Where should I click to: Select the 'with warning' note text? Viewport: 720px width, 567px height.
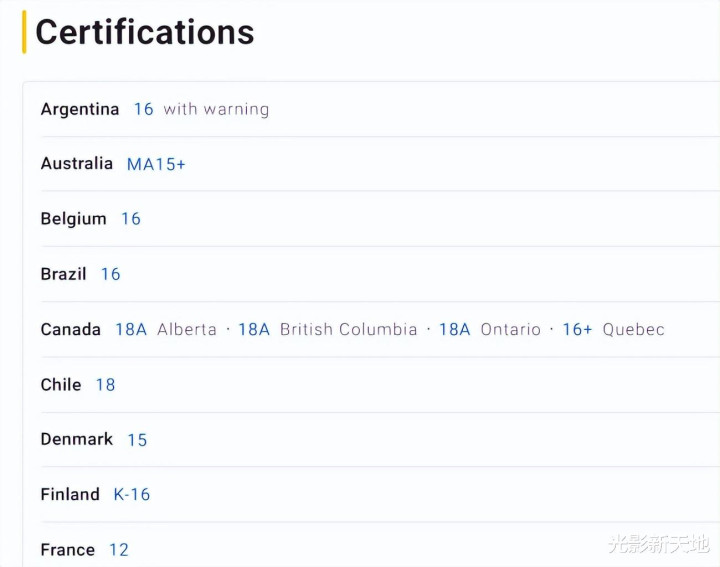tap(216, 109)
